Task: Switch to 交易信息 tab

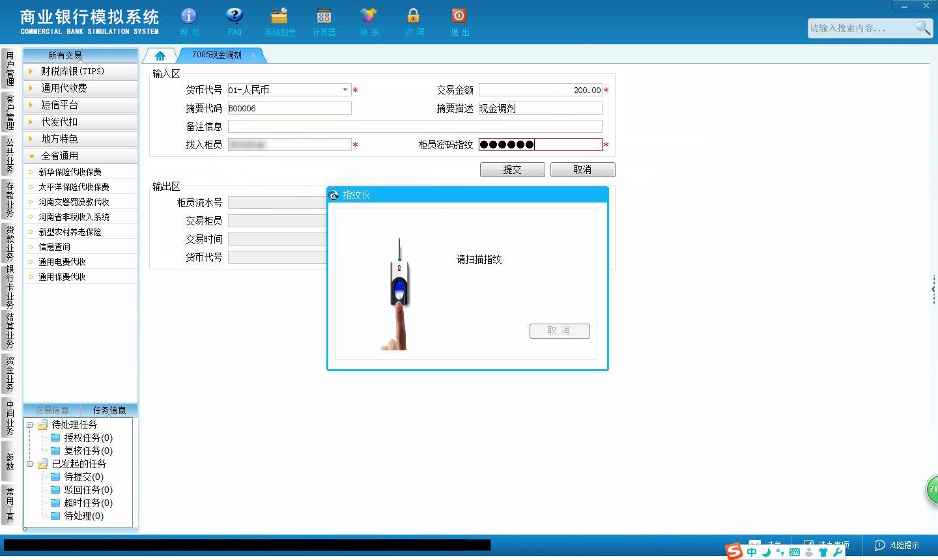Action: pos(52,410)
